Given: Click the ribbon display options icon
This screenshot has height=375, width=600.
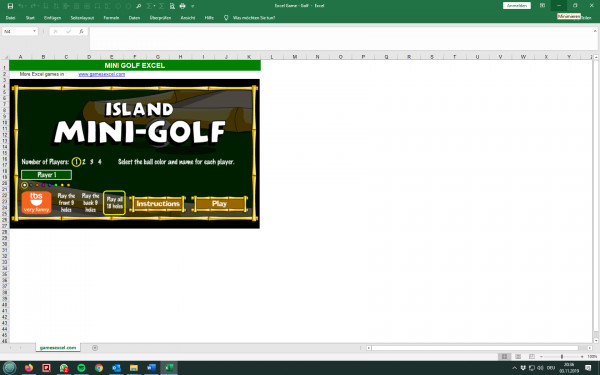Looking at the screenshot, I should pos(542,6).
